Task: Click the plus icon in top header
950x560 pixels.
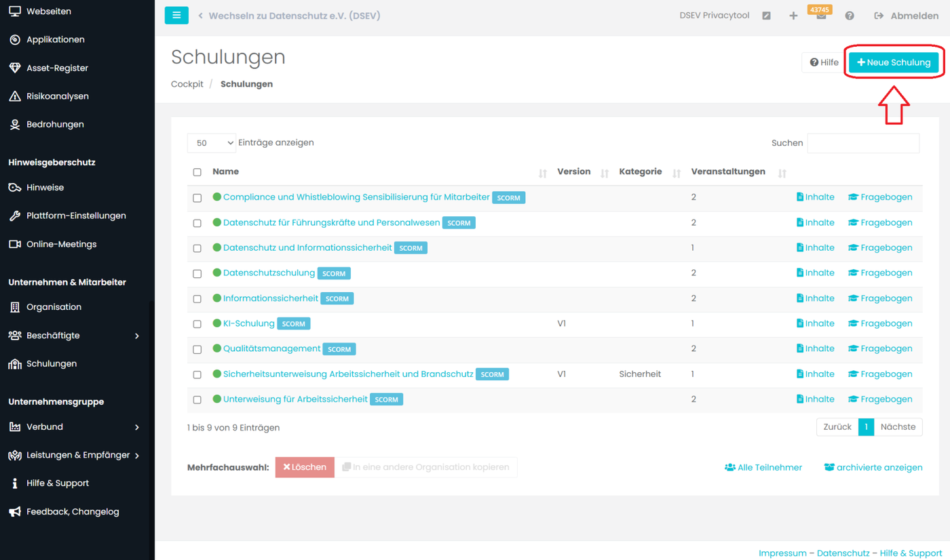Action: click(793, 16)
